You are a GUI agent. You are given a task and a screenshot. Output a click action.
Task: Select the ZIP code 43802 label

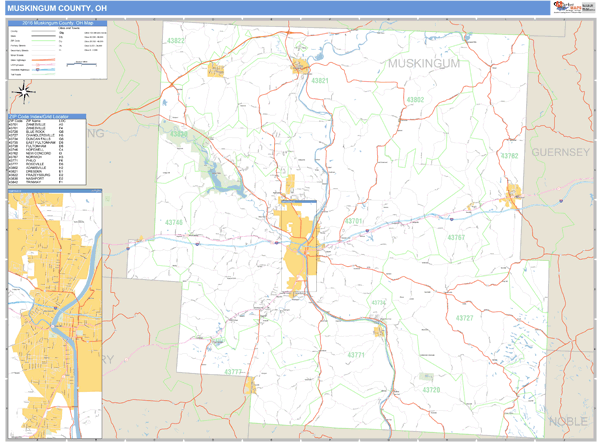coord(414,100)
